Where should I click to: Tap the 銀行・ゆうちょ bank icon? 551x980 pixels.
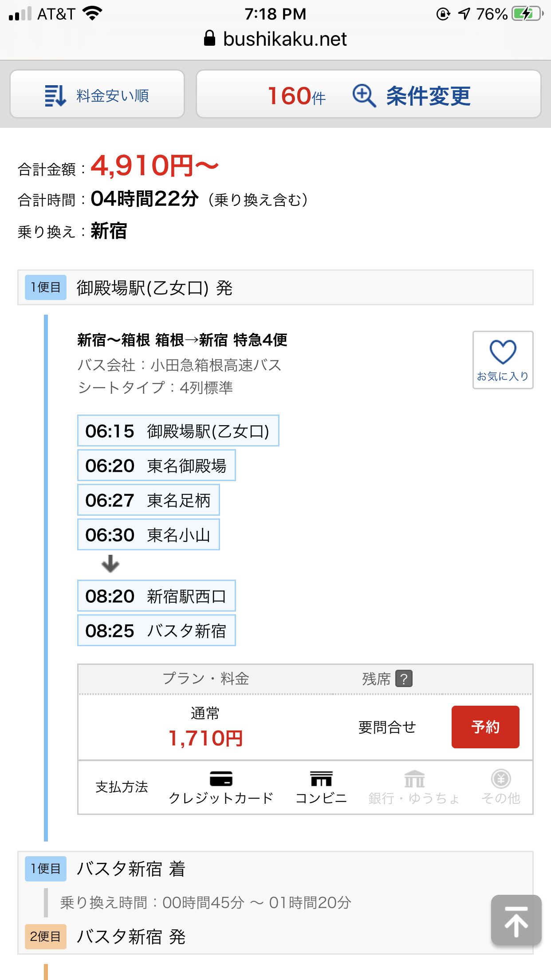pyautogui.click(x=414, y=779)
